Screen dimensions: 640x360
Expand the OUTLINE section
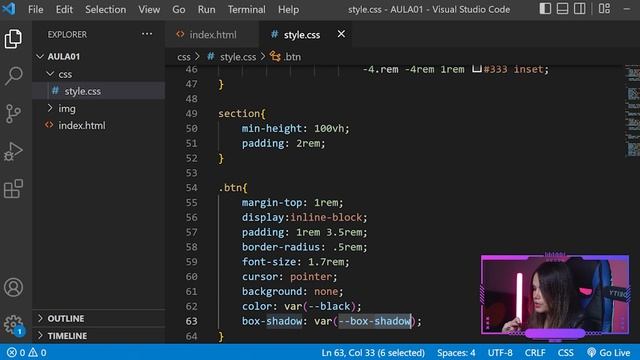[x=60, y=318]
